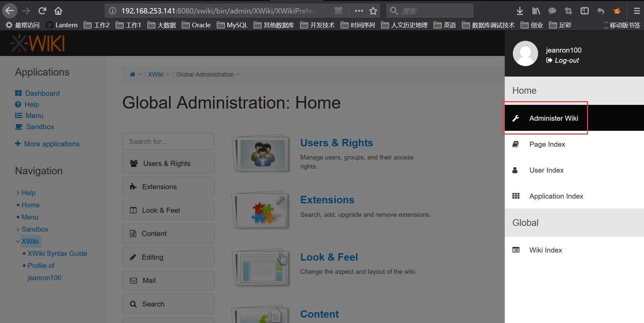Image resolution: width=644 pixels, height=323 pixels.
Task: Open dropdown next to breadcrumb home icon
Action: [x=140, y=75]
